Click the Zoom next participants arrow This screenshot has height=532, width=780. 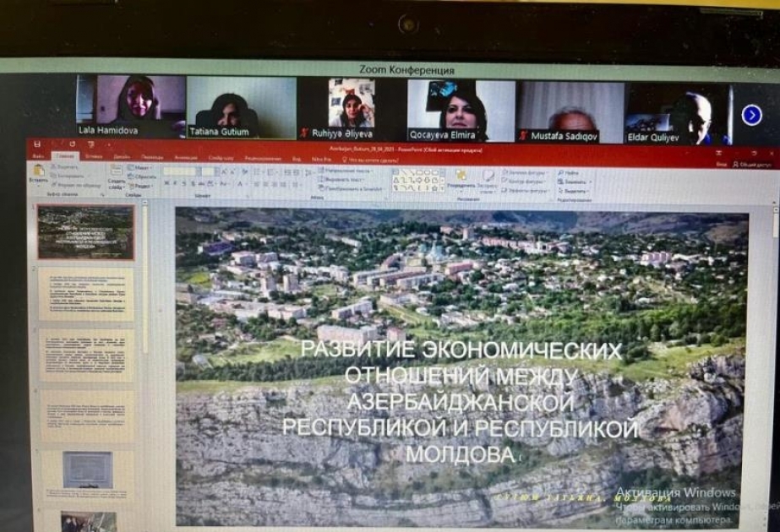pyautogui.click(x=751, y=116)
